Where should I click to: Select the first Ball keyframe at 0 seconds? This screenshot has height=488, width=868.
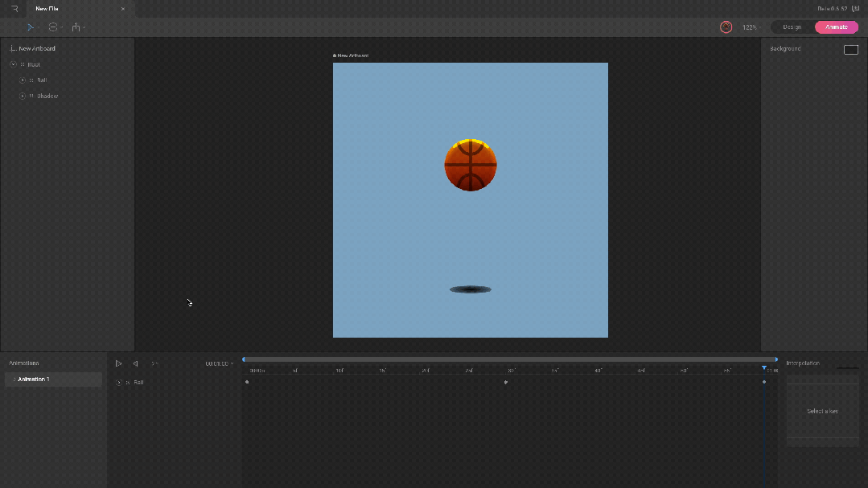(x=247, y=382)
